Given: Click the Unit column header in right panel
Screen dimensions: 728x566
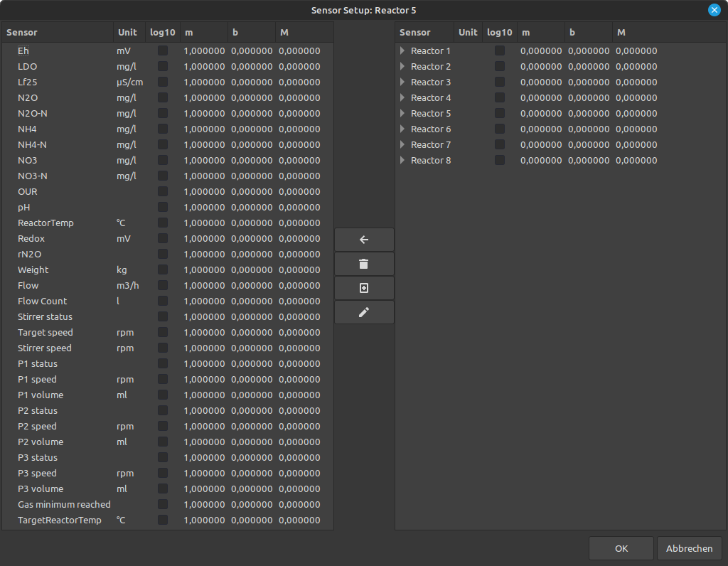Looking at the screenshot, I should click(468, 33).
